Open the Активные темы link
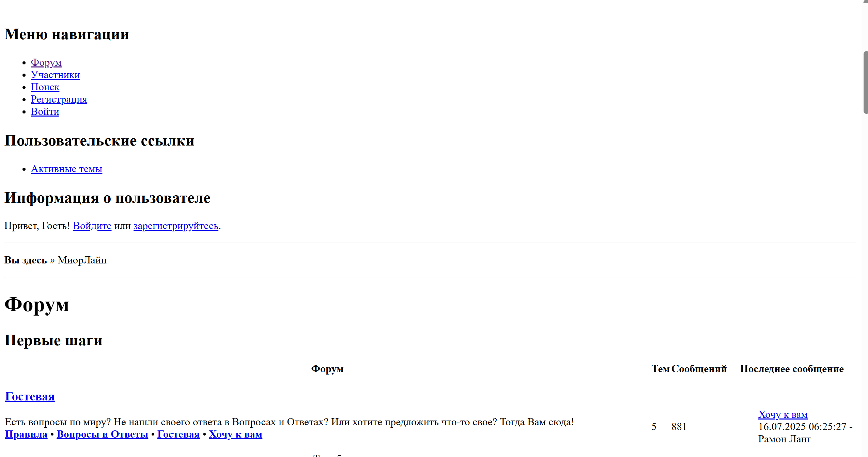 66,169
